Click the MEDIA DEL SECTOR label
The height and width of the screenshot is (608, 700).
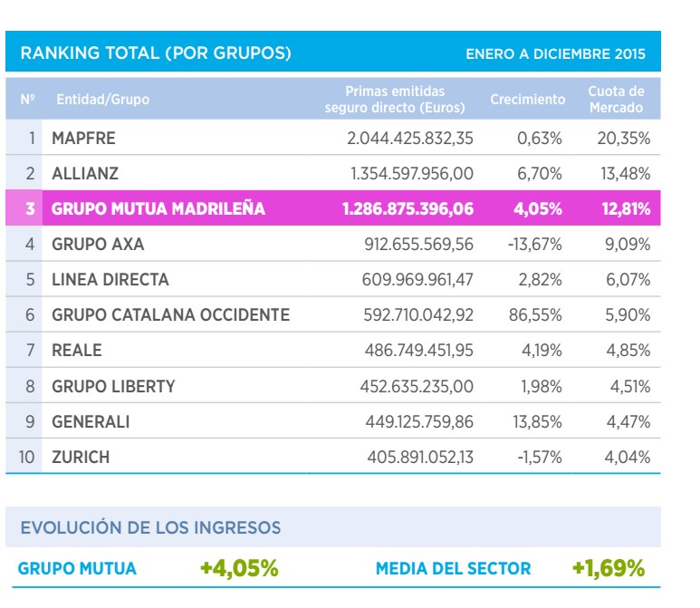pyautogui.click(x=454, y=570)
